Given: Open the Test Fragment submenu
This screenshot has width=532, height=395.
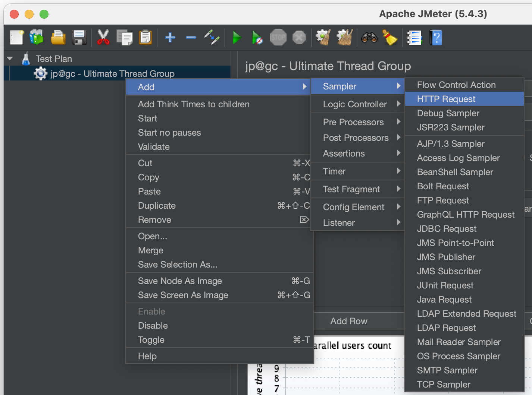Looking at the screenshot, I should (x=358, y=189).
